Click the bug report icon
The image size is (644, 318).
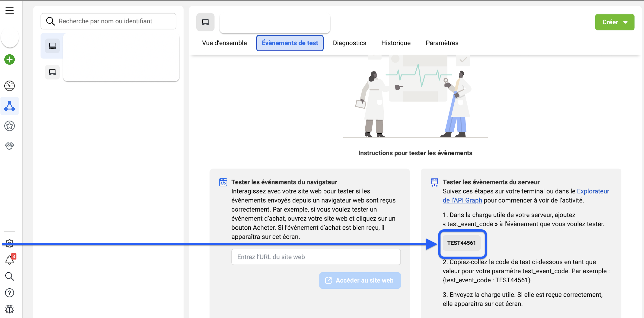[10, 309]
